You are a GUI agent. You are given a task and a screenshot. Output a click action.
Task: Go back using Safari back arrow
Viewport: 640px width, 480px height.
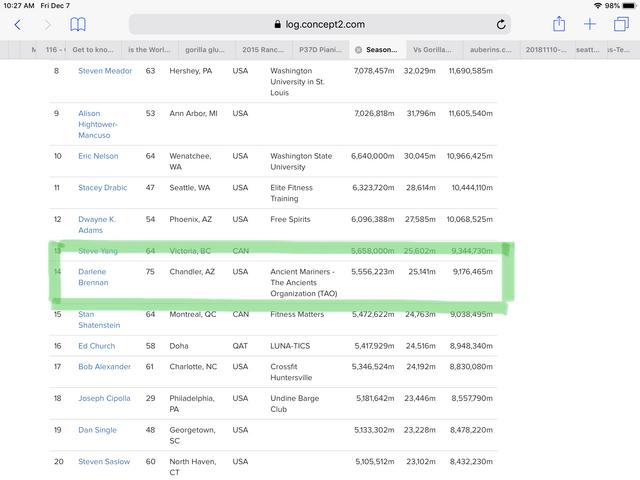pyautogui.click(x=17, y=24)
